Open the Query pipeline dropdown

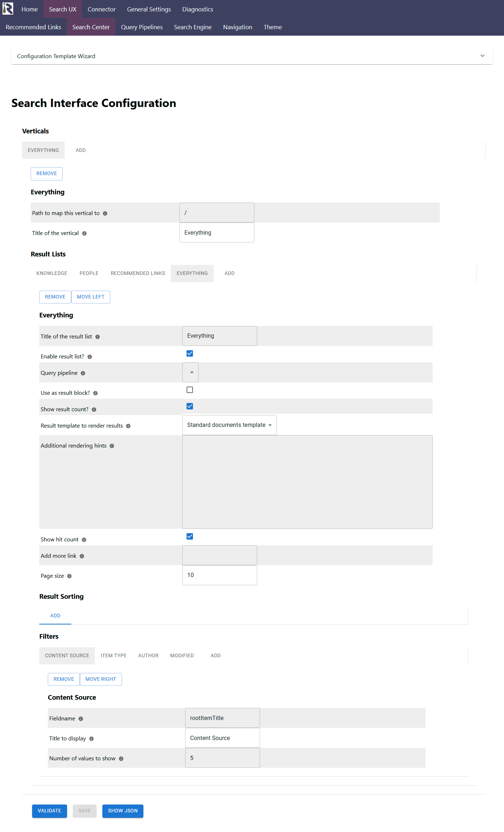tap(190, 372)
